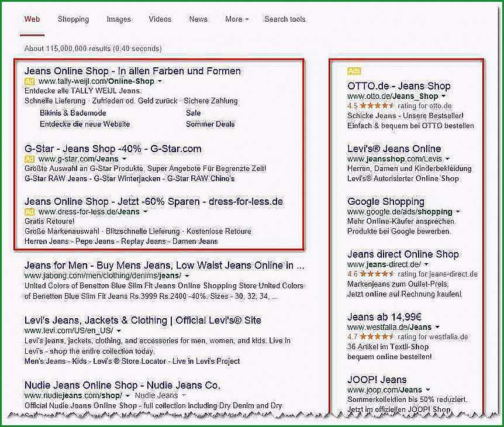Open the 'G-Star Winterjacken' sitelink
The width and height of the screenshot is (504, 427).
(x=127, y=179)
